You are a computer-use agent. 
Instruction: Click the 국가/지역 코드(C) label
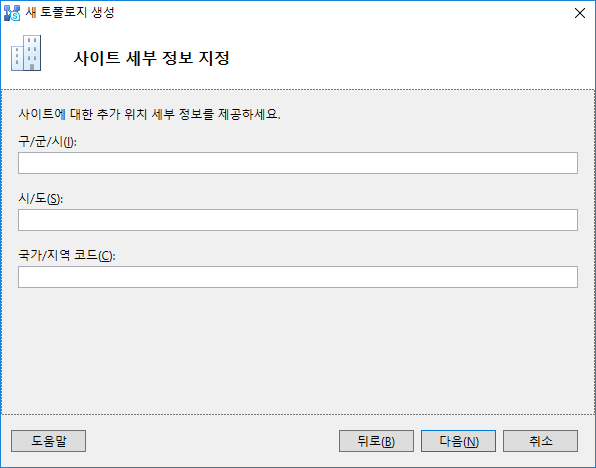pos(67,255)
